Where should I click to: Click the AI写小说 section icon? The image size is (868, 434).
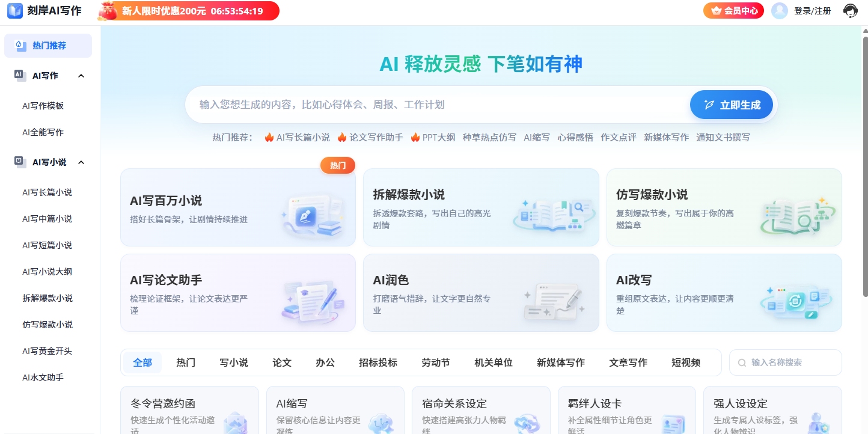tap(20, 162)
